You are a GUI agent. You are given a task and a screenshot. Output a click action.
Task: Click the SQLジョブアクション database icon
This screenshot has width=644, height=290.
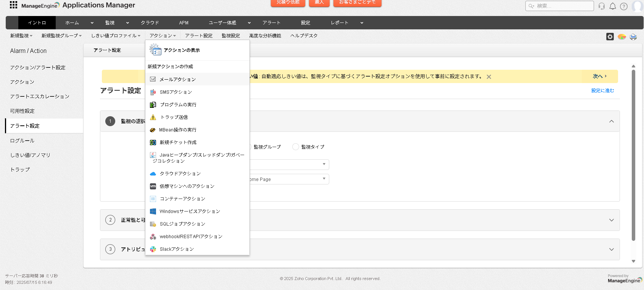tap(153, 224)
